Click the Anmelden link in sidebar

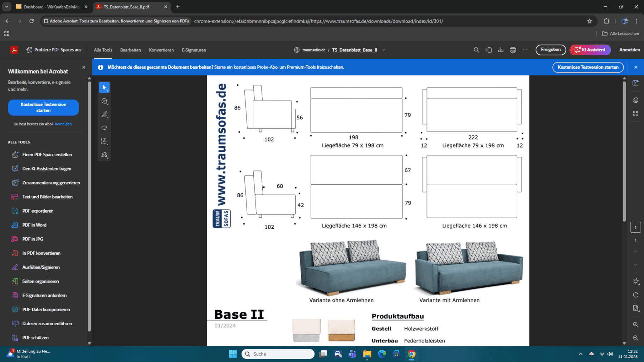63,124
